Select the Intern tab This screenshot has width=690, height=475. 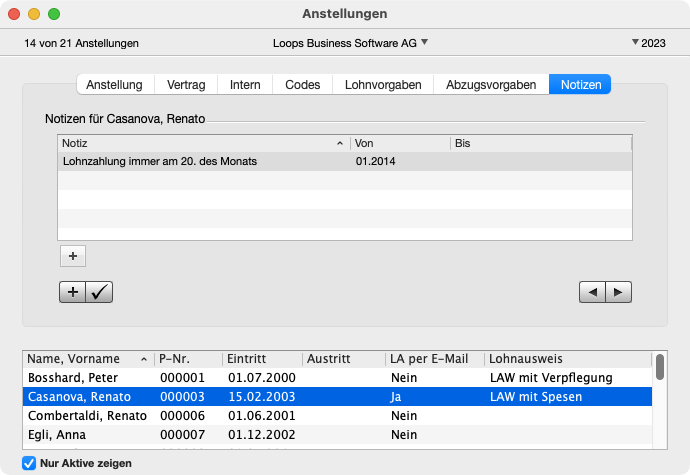(245, 85)
